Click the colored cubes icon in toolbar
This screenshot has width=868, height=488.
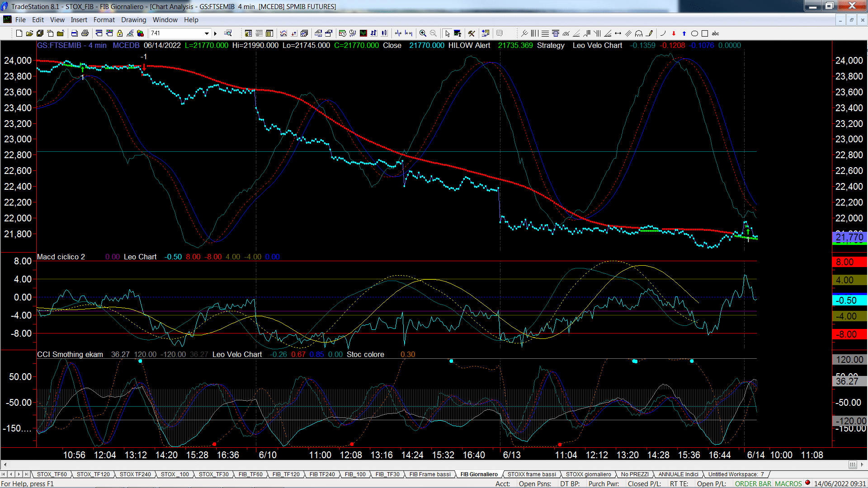[x=140, y=33]
